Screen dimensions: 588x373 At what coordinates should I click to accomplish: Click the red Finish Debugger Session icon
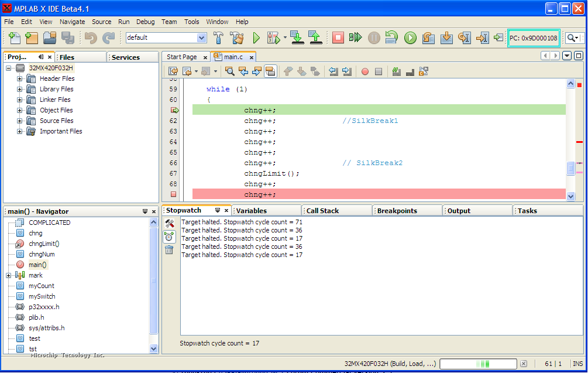pos(338,38)
